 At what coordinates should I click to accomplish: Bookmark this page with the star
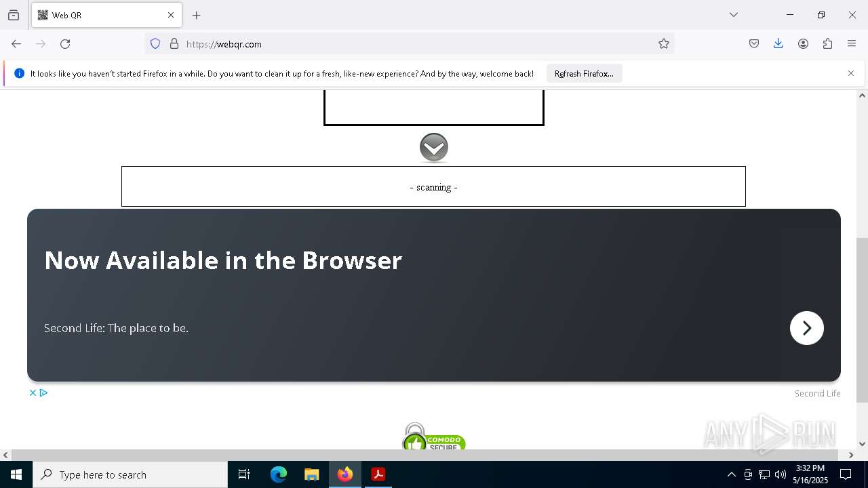[x=664, y=44]
